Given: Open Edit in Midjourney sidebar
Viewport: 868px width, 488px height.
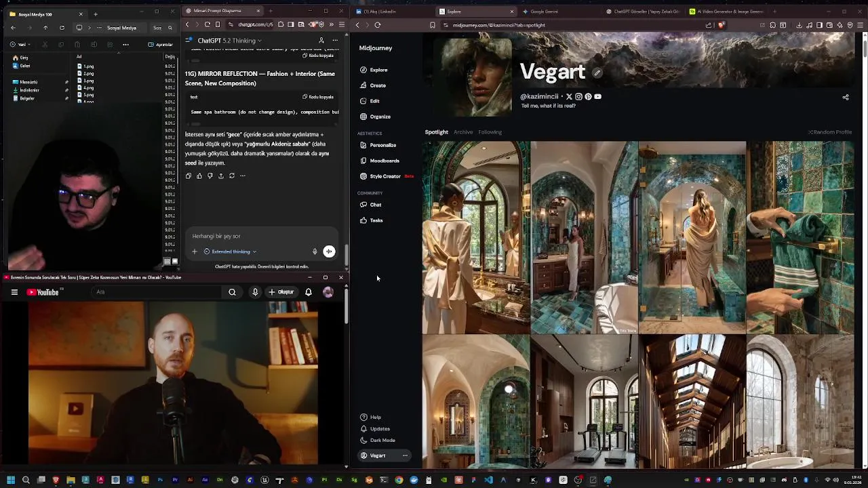Looking at the screenshot, I should click(x=370, y=101).
